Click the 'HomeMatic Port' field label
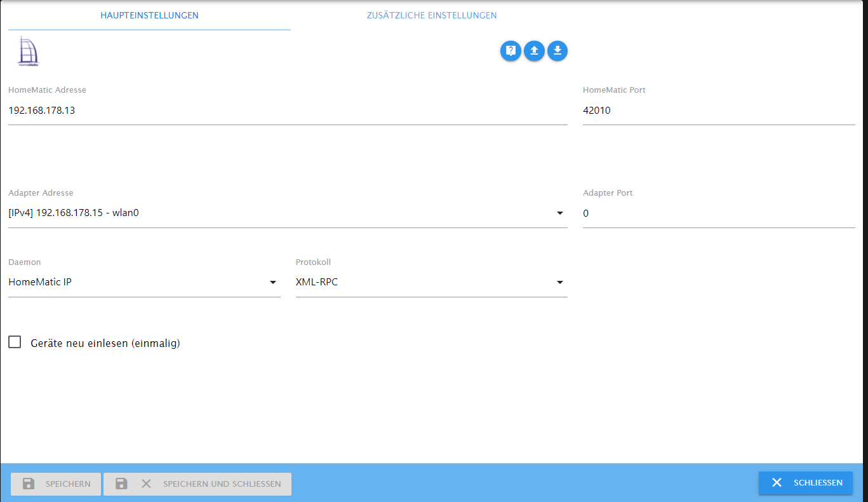The width and height of the screenshot is (868, 502). [614, 90]
